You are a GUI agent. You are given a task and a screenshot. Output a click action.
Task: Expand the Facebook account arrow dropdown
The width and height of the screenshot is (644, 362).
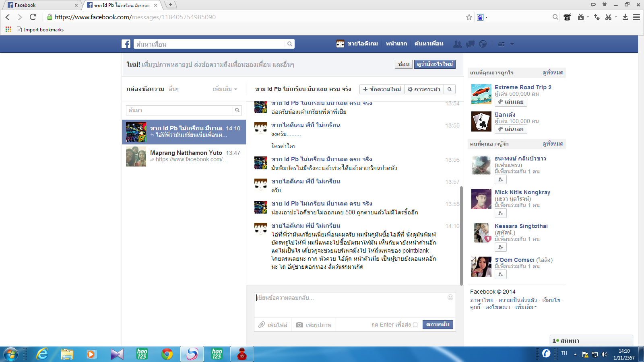coord(512,44)
